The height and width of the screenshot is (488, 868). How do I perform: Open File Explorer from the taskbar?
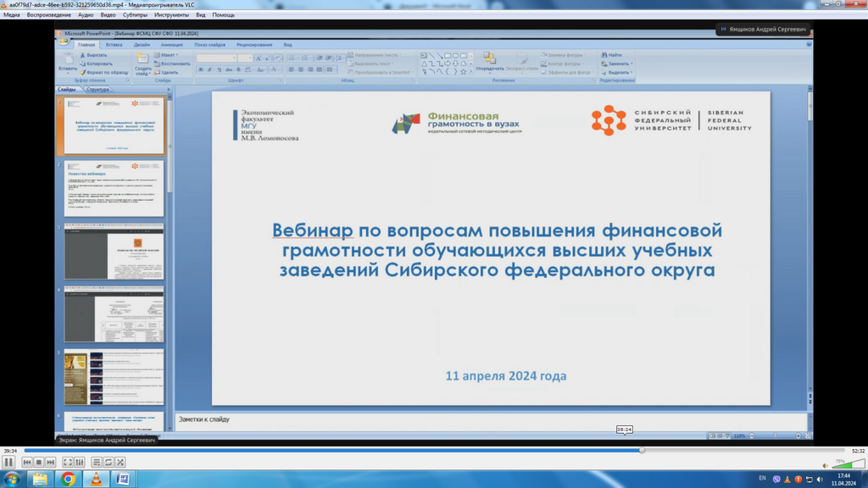point(40,479)
